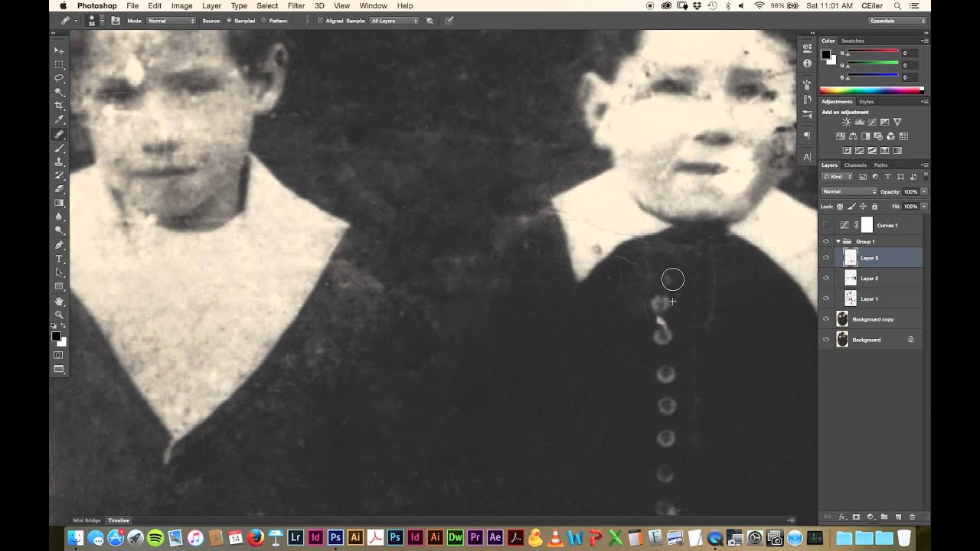Image resolution: width=980 pixels, height=551 pixels.
Task: Enable the Aligned checkbox
Action: tap(320, 21)
